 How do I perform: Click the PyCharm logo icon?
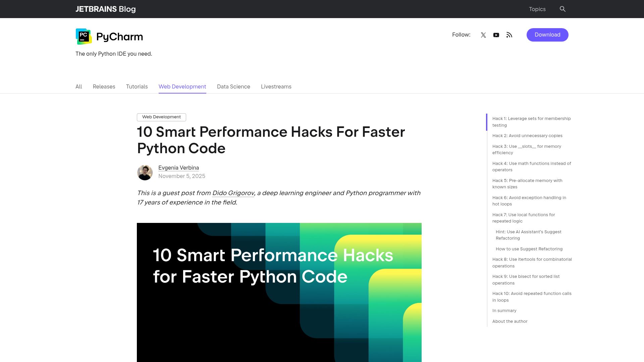click(84, 37)
